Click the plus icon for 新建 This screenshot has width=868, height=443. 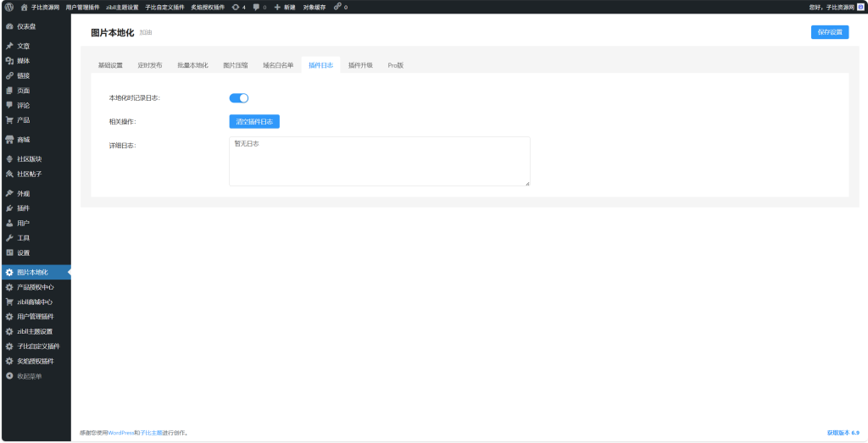(277, 7)
